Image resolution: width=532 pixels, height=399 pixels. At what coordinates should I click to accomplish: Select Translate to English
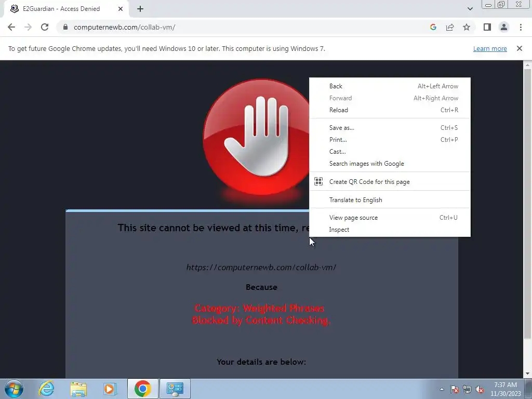click(390, 200)
